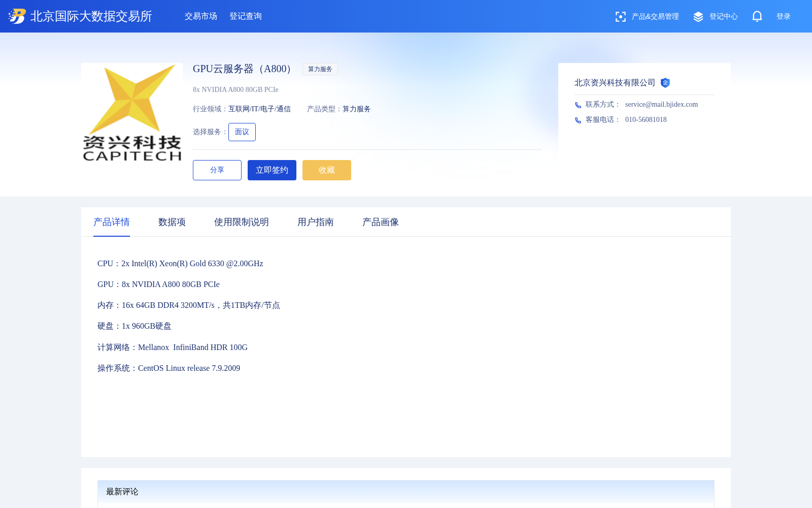
Task: Click the phone icon beside 联系方式
Action: point(578,105)
